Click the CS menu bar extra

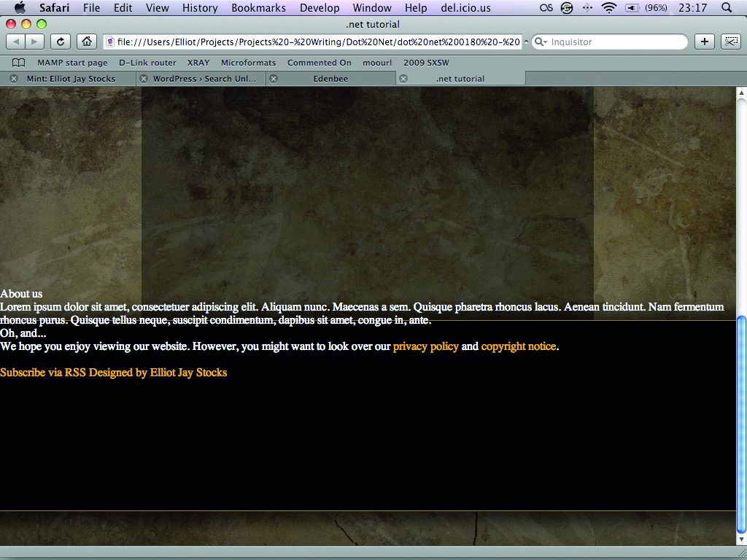click(546, 7)
